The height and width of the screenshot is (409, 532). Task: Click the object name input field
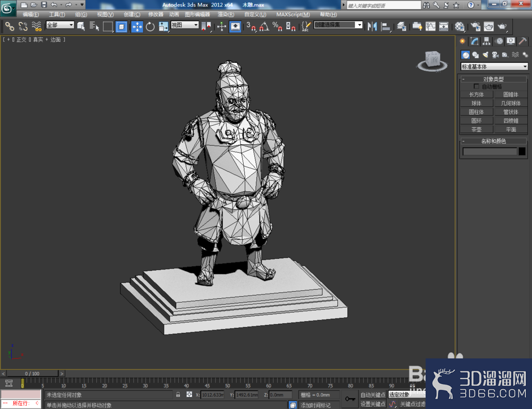point(490,151)
